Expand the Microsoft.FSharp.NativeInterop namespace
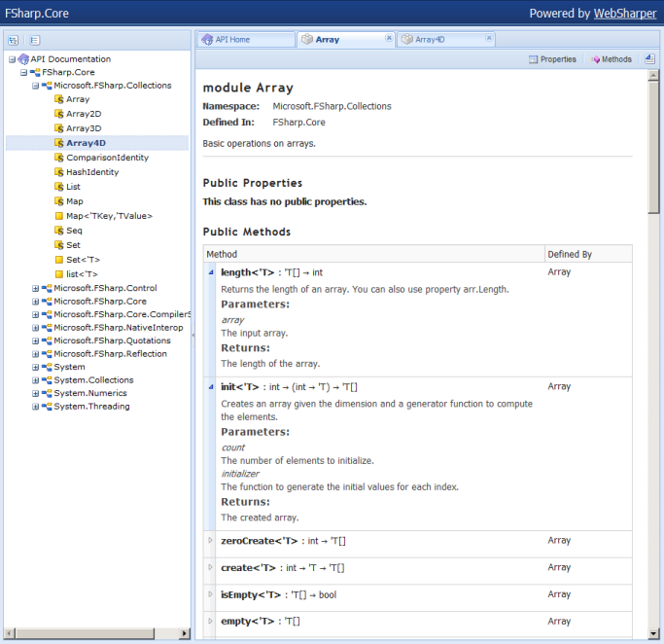Screen dimensions: 664x644 coord(36,328)
